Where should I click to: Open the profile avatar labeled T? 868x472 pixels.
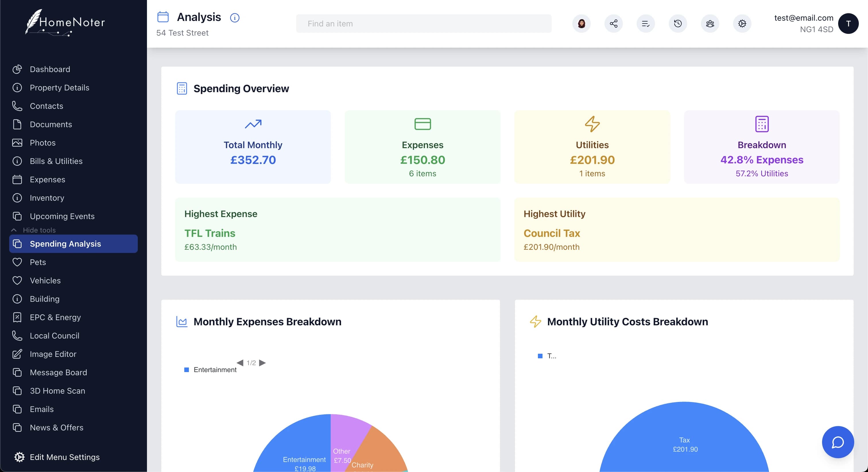point(848,23)
